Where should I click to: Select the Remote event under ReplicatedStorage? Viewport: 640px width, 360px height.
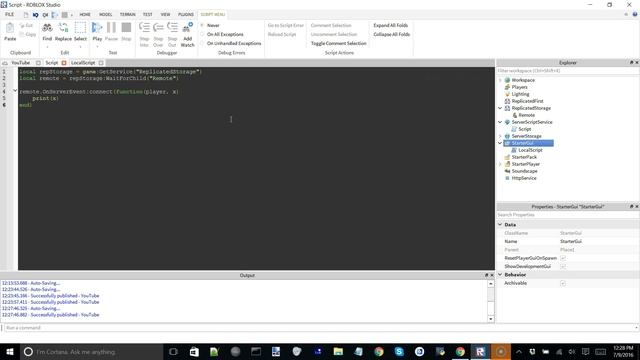pos(527,115)
